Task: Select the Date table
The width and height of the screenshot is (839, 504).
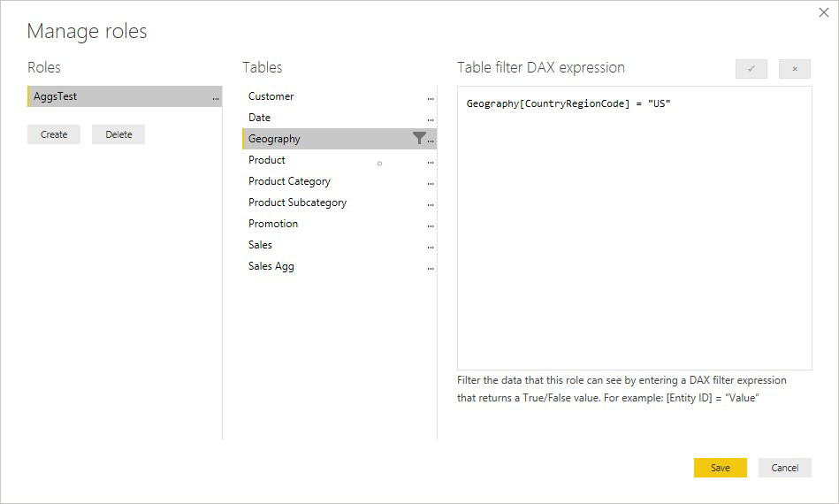Action: [x=339, y=118]
